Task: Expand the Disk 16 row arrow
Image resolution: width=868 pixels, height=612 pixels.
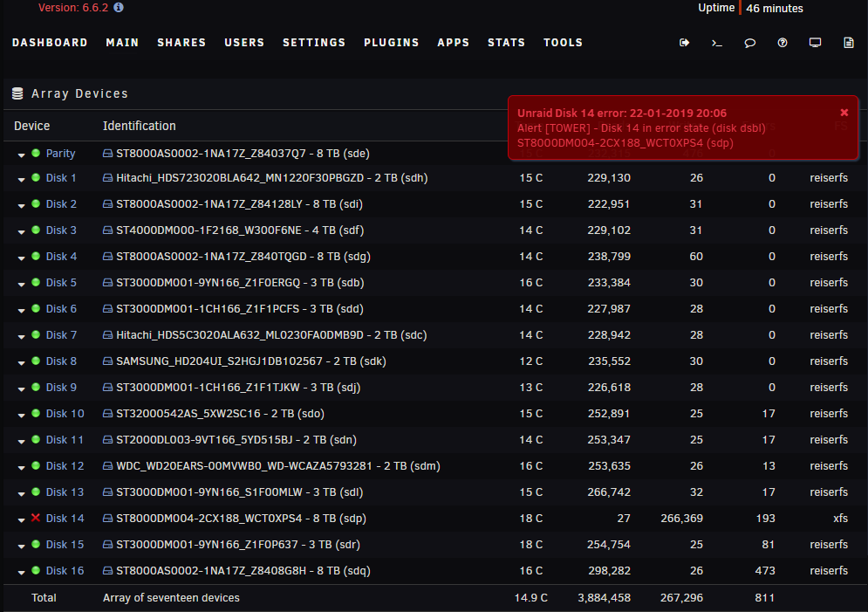Action: [x=21, y=573]
